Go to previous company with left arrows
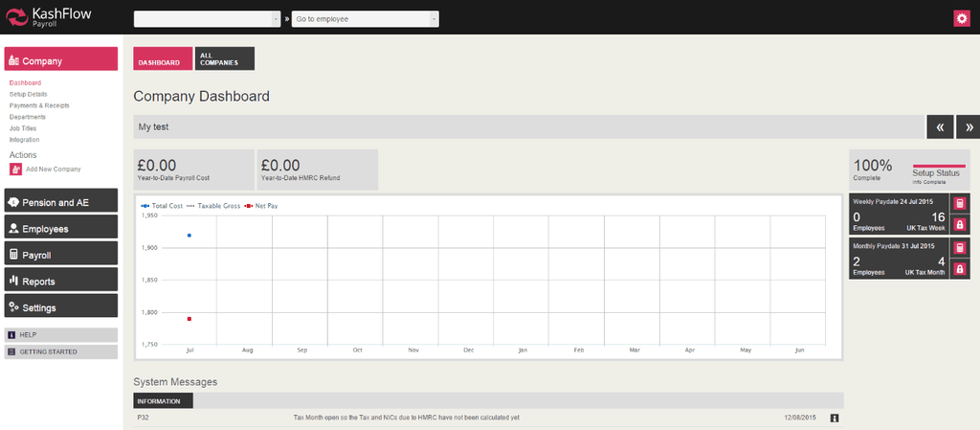 [939, 126]
